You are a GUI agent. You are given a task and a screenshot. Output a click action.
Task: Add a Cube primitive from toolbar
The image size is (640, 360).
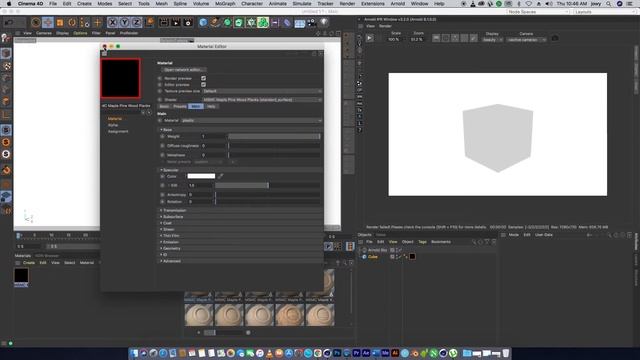coord(203,23)
